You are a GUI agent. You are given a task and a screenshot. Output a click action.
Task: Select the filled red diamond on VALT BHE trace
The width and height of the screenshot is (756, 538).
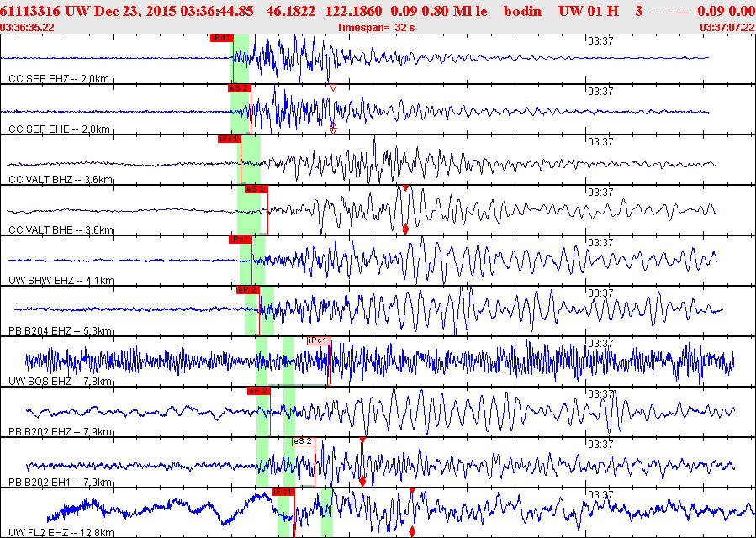pos(405,229)
